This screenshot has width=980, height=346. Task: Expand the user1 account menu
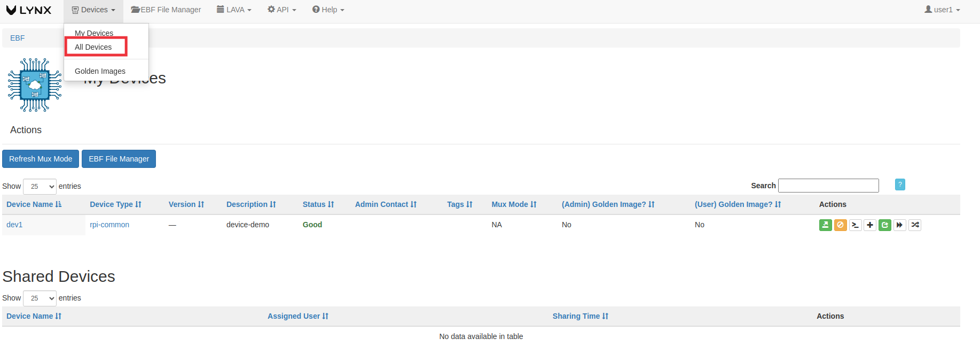[x=942, y=10]
